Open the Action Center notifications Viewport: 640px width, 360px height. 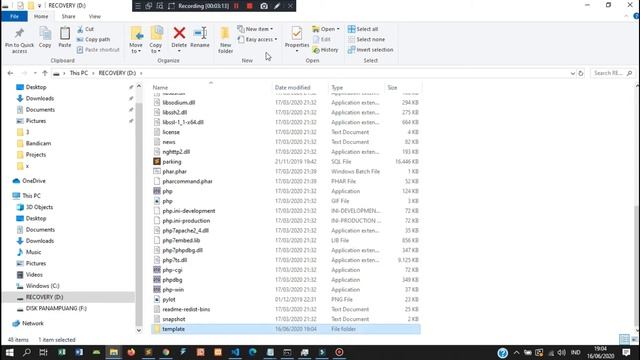pos(627,352)
